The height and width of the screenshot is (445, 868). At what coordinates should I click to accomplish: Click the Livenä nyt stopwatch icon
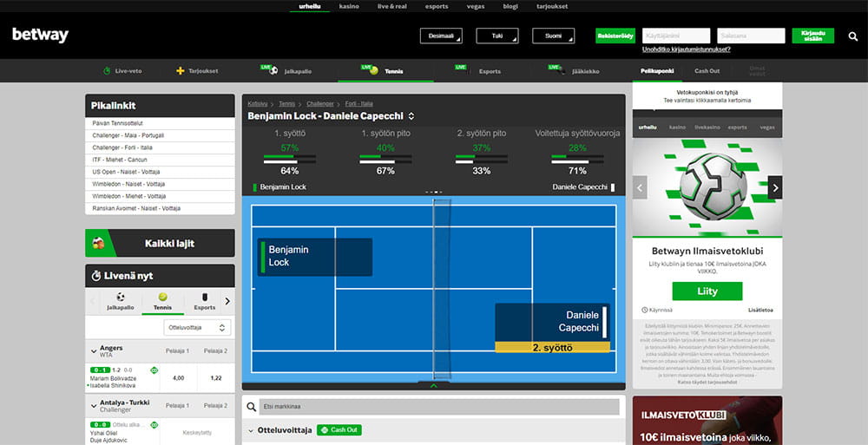point(96,276)
